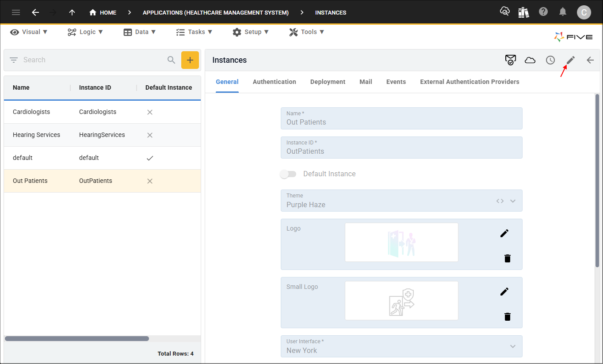This screenshot has width=603, height=364.
Task: Switch to the Authentication tab
Action: pos(275,82)
